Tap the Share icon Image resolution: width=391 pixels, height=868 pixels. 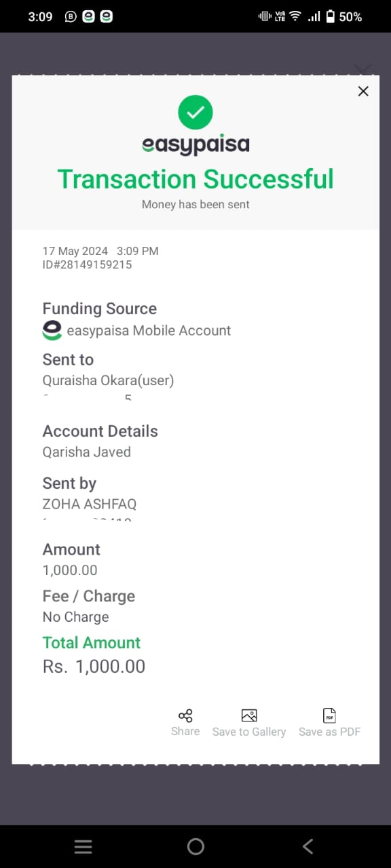click(x=185, y=715)
